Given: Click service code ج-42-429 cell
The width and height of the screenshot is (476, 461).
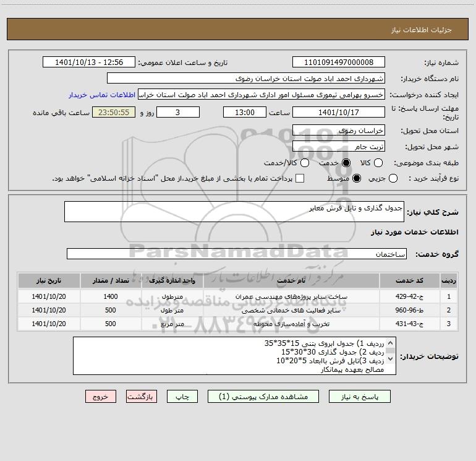Looking at the screenshot, I should pos(409,296).
